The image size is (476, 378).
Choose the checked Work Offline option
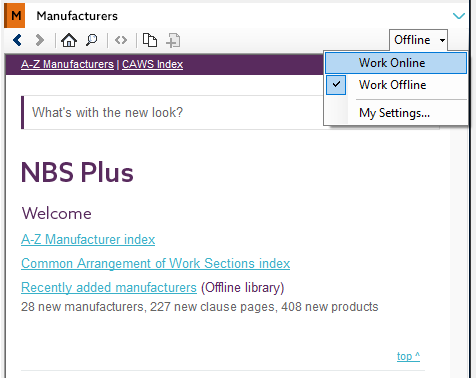point(396,85)
